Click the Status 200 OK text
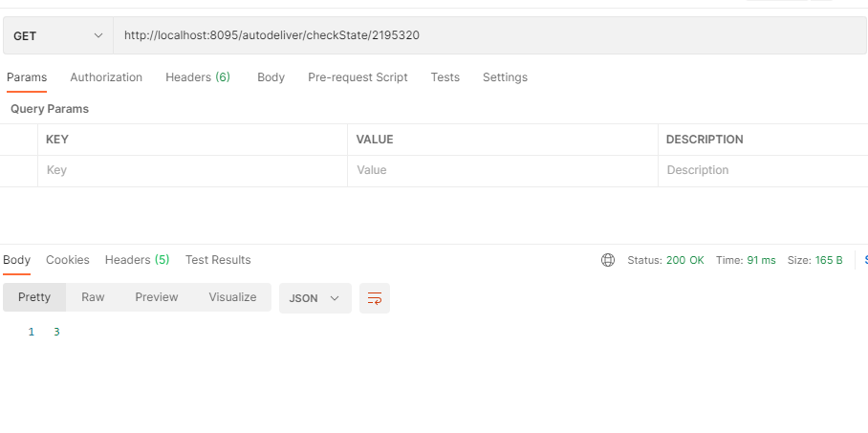Viewport: 868px width, 433px height. [x=665, y=260]
